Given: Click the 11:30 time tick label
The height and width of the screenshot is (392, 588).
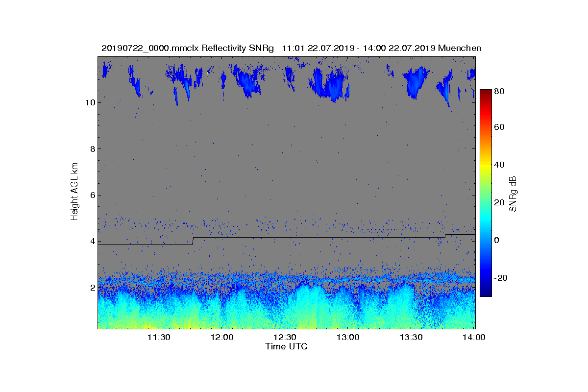Looking at the screenshot, I should point(159,337).
